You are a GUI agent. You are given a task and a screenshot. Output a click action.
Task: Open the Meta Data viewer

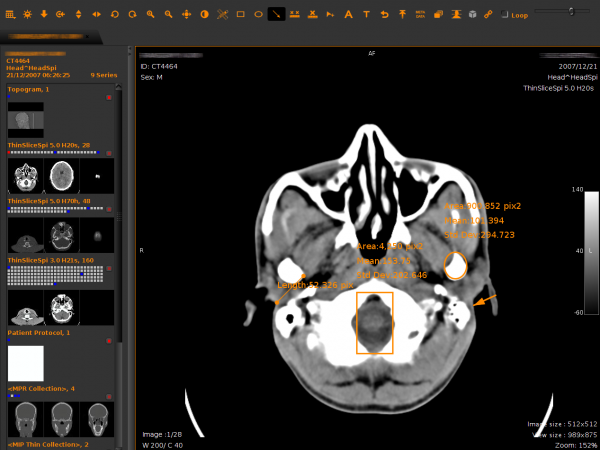419,15
